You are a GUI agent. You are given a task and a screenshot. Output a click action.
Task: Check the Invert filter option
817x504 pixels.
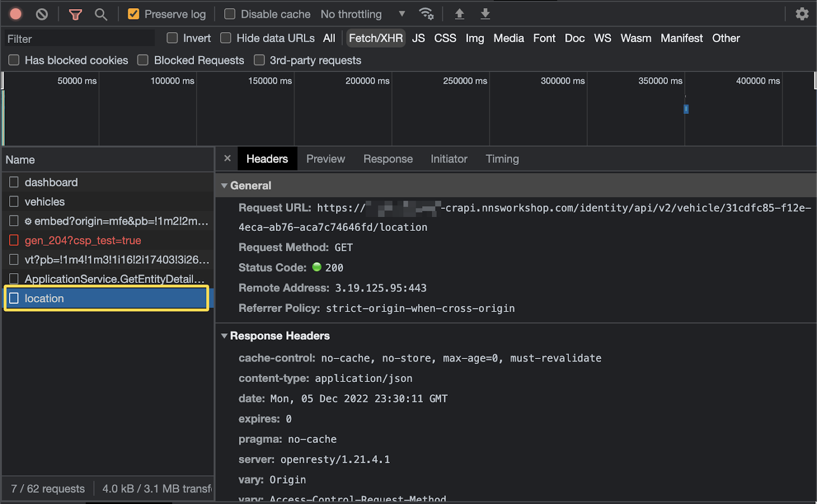tap(172, 38)
